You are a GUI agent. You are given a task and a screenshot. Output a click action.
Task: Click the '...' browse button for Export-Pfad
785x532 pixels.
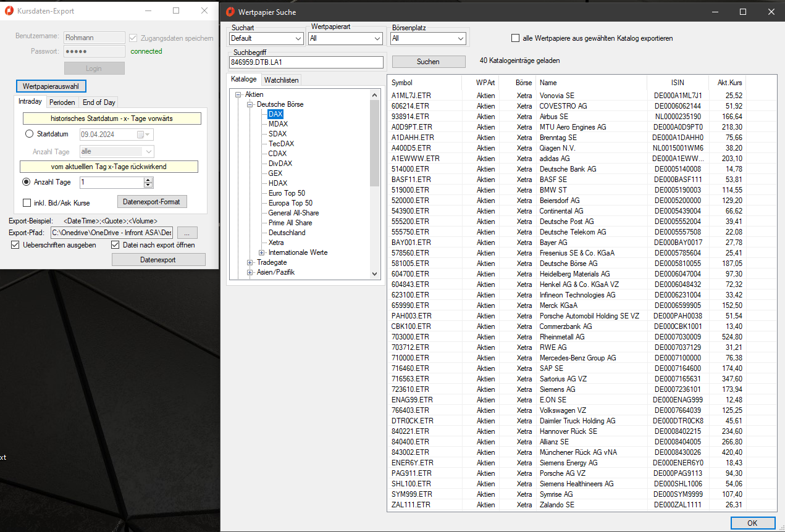tap(188, 233)
